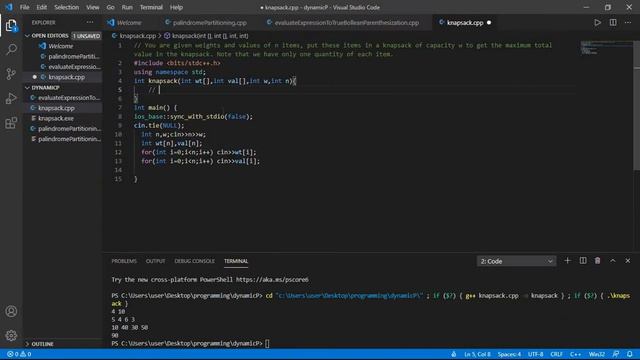
Task: Click the '1 UNSAVED' badge in Open Editors
Action: click(x=87, y=36)
